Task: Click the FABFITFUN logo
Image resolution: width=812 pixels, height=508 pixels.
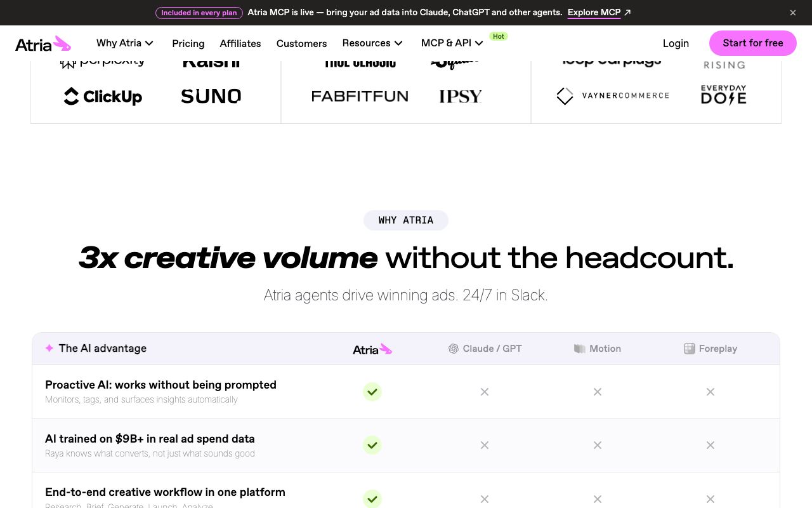Action: (x=360, y=97)
